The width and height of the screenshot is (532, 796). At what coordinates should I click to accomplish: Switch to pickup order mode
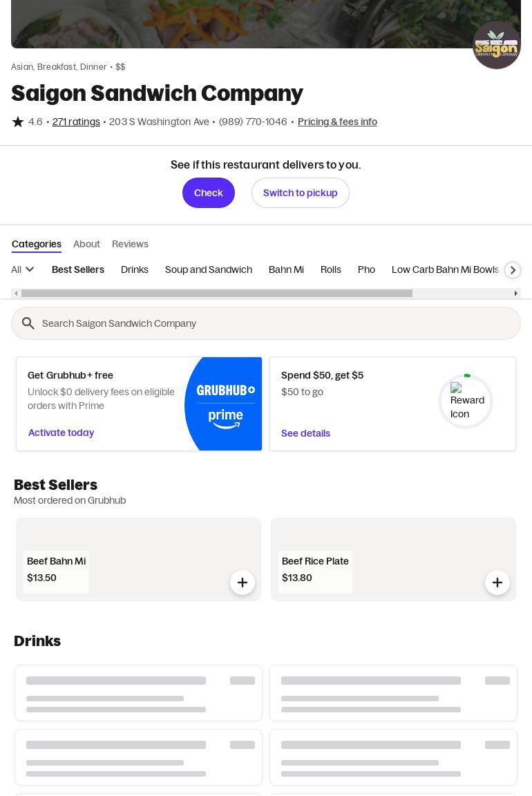point(300,193)
